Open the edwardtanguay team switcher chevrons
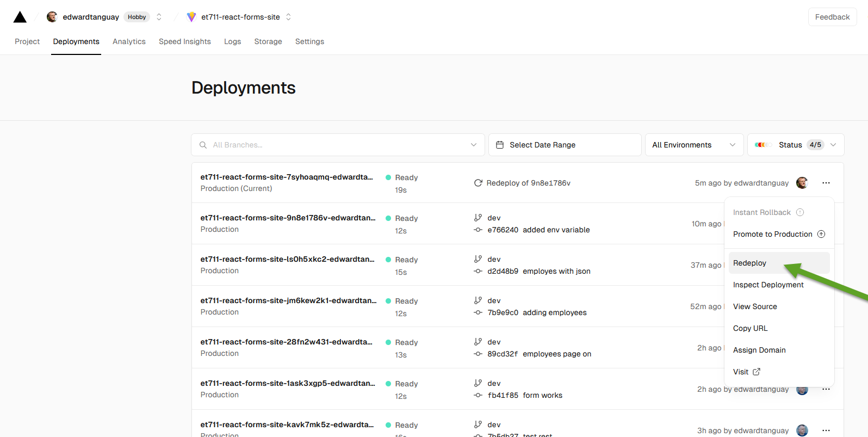 [x=159, y=17]
